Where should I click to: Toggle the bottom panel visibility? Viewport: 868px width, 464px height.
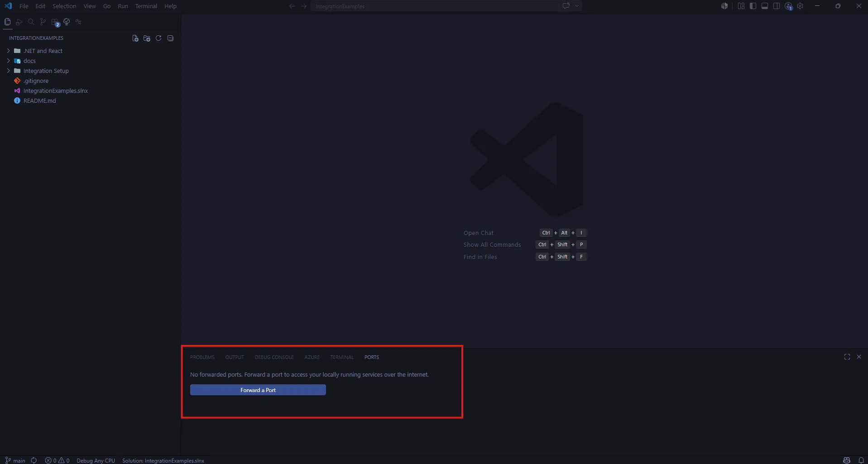pos(765,6)
